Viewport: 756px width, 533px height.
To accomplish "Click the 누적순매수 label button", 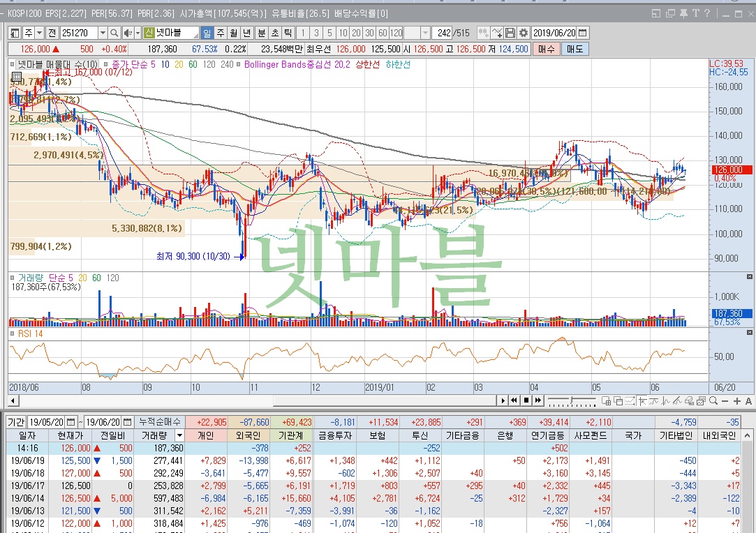I will 160,422.
